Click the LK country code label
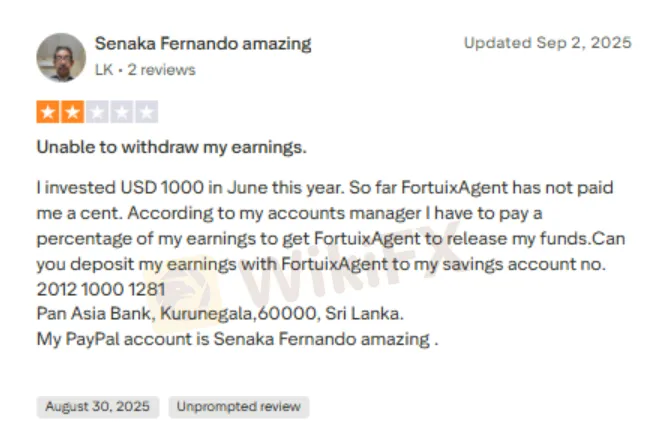The image size is (648, 445). point(104,70)
